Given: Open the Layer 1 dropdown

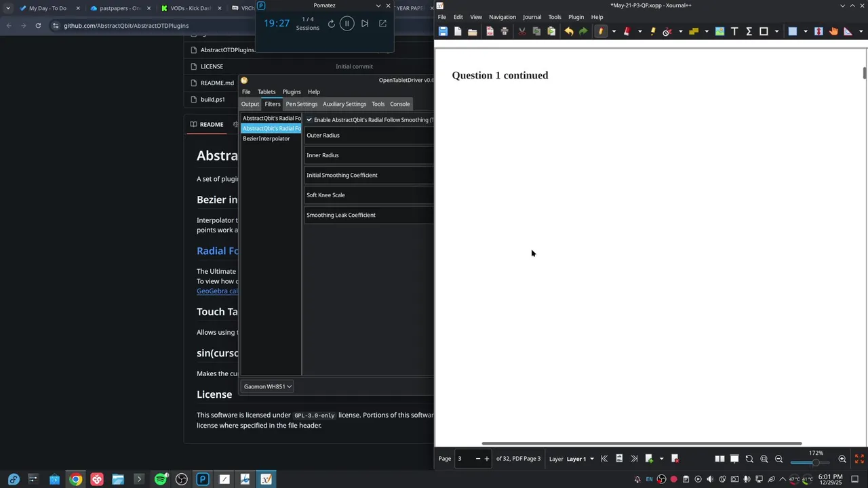Looking at the screenshot, I should point(580,459).
